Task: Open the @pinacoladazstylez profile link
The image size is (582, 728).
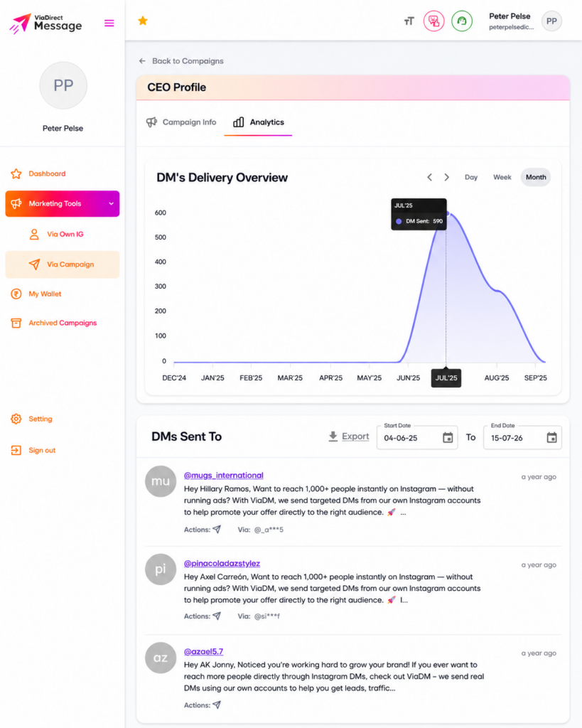Action: point(222,563)
